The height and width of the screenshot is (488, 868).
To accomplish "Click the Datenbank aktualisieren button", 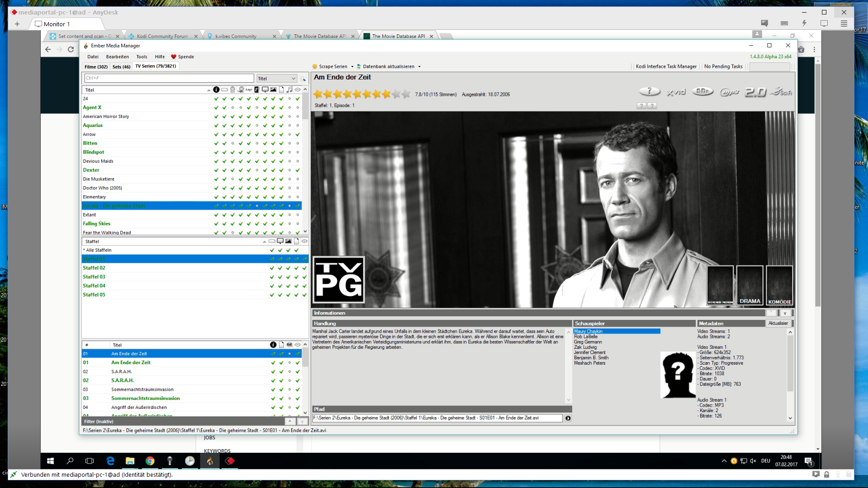I will 385,66.
